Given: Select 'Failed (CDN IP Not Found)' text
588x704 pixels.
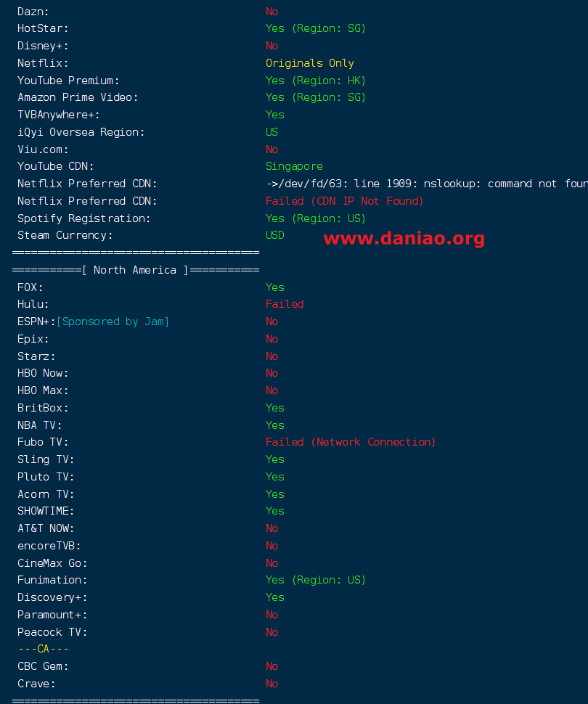Looking at the screenshot, I should 344,201.
